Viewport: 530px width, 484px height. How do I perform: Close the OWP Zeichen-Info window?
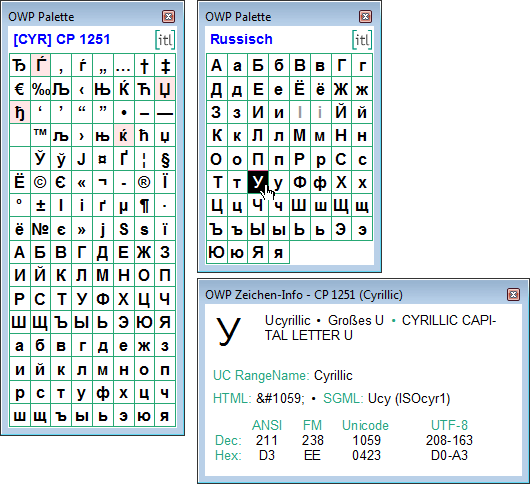click(x=513, y=295)
